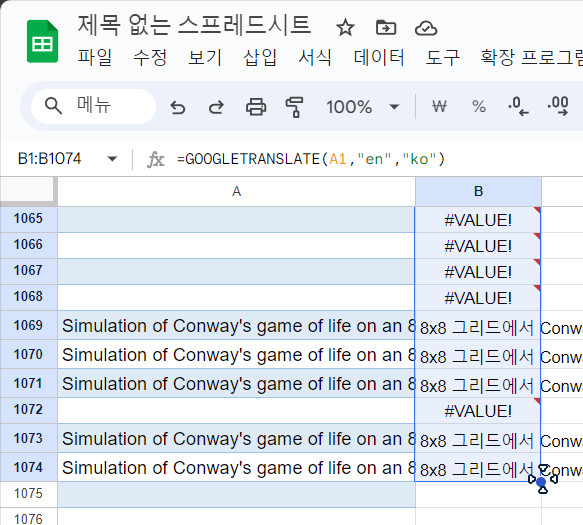The width and height of the screenshot is (583, 525).
Task: Select column A header
Action: pyautogui.click(x=236, y=191)
